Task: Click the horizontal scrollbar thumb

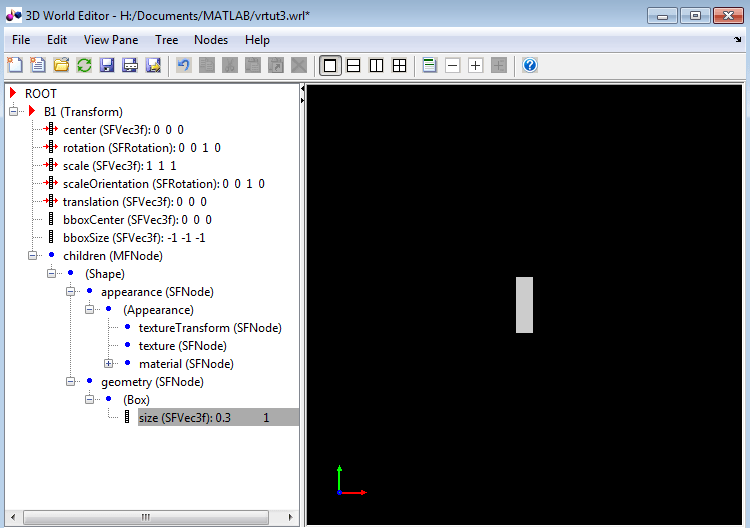Action: tap(146, 517)
